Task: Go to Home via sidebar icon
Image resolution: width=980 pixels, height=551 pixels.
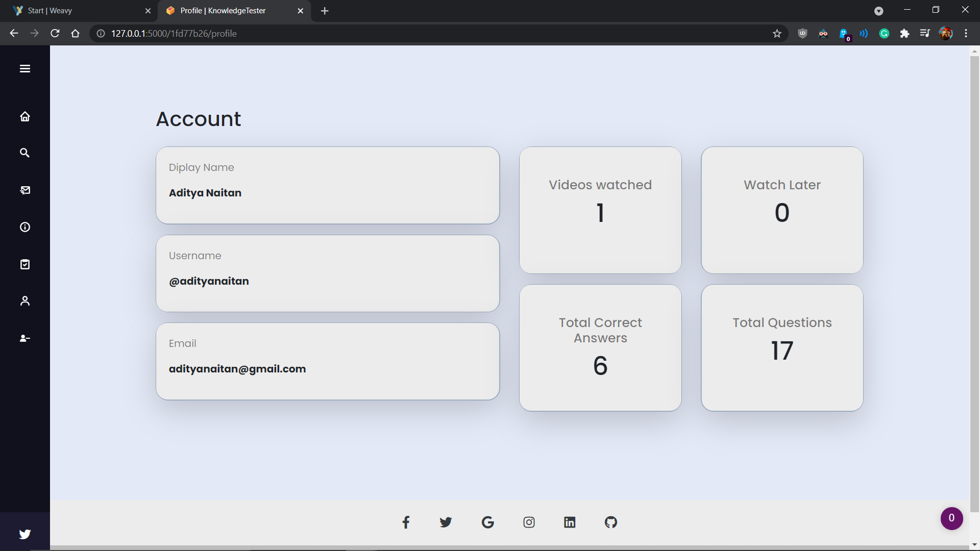Action: [x=25, y=117]
